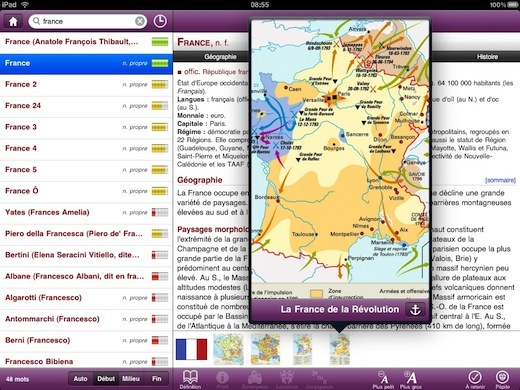Decrease text size with Plus petit
The height and width of the screenshot is (390, 520).
(x=383, y=379)
